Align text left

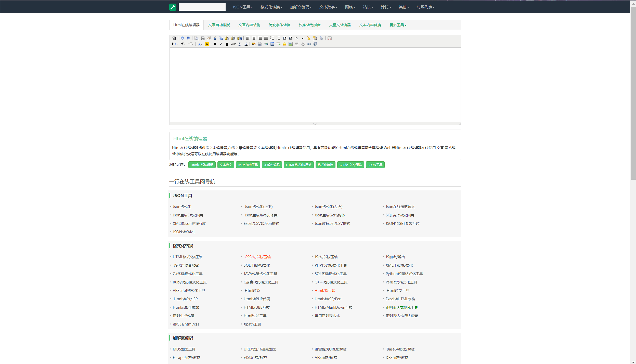(248, 38)
